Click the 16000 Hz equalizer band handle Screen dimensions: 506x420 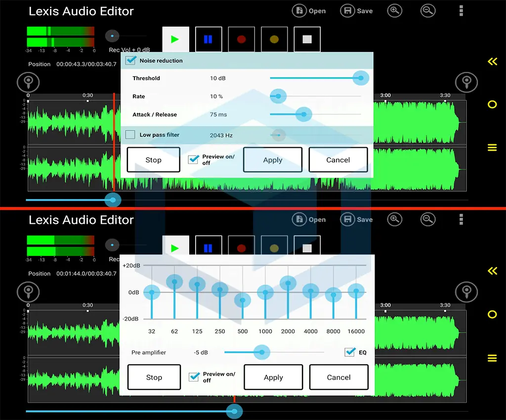pyautogui.click(x=356, y=292)
